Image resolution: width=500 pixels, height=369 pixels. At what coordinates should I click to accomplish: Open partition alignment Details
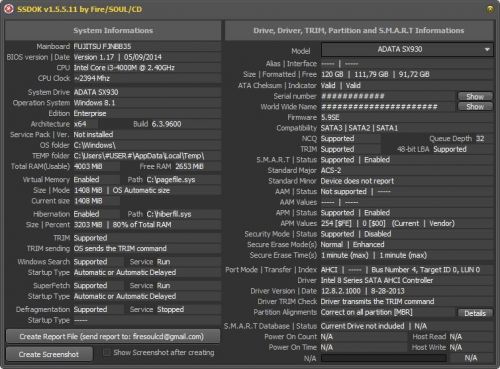(x=475, y=313)
